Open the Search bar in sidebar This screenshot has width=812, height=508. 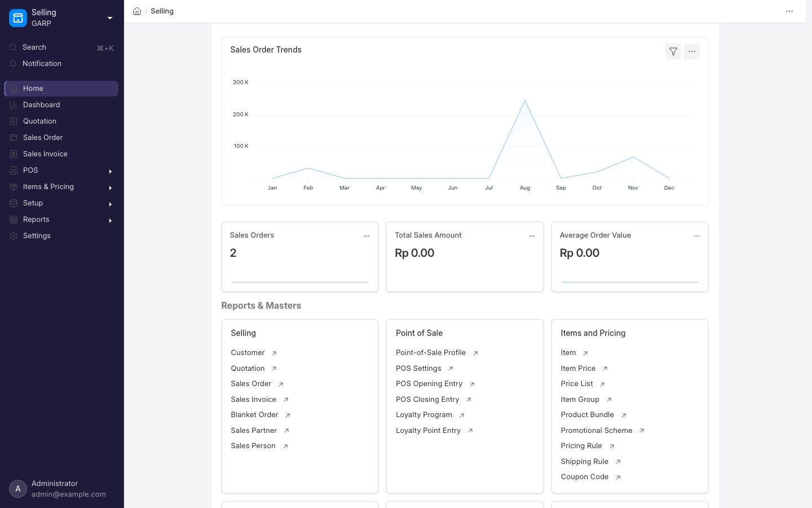pyautogui.click(x=61, y=47)
